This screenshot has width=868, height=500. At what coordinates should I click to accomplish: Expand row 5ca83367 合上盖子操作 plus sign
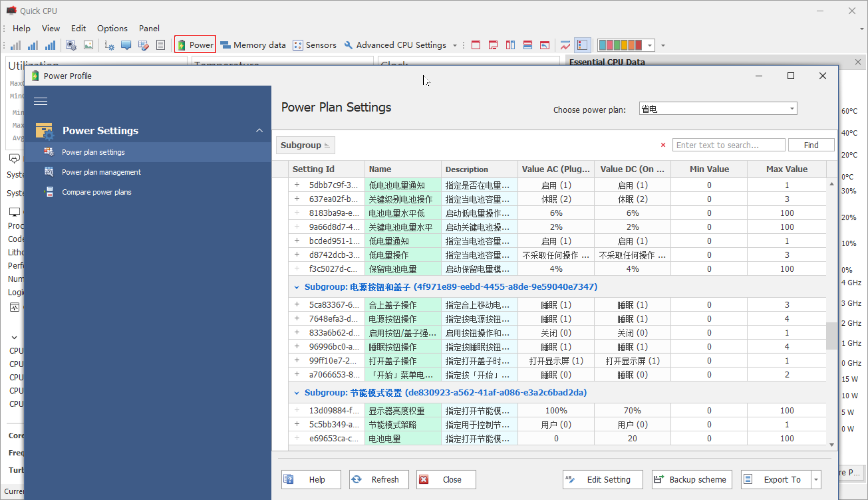pos(297,305)
